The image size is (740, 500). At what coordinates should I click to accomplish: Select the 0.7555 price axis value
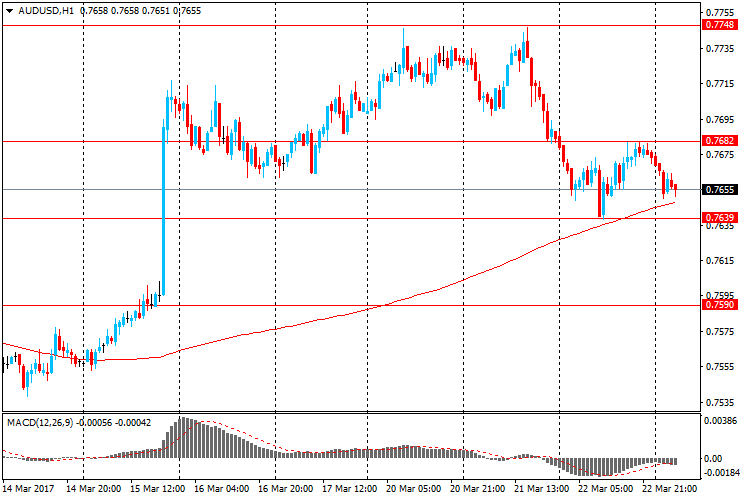pos(720,367)
